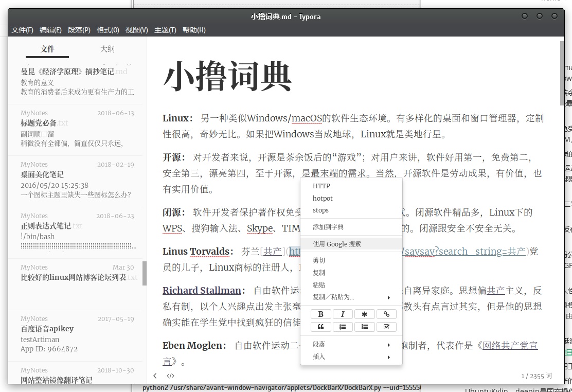Apply bold via context menu B icon
572x392 pixels.
320,314
